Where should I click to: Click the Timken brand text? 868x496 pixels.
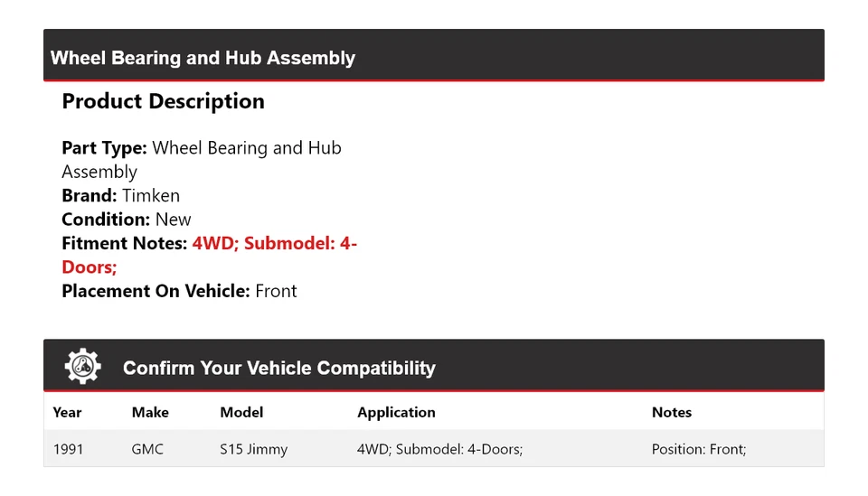tap(151, 196)
